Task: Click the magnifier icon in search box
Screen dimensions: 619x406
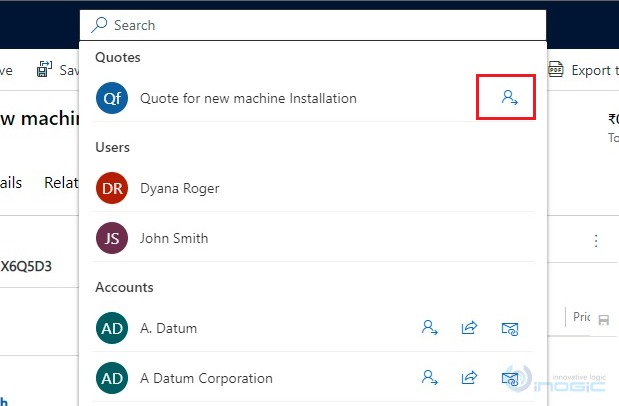Action: click(x=99, y=25)
